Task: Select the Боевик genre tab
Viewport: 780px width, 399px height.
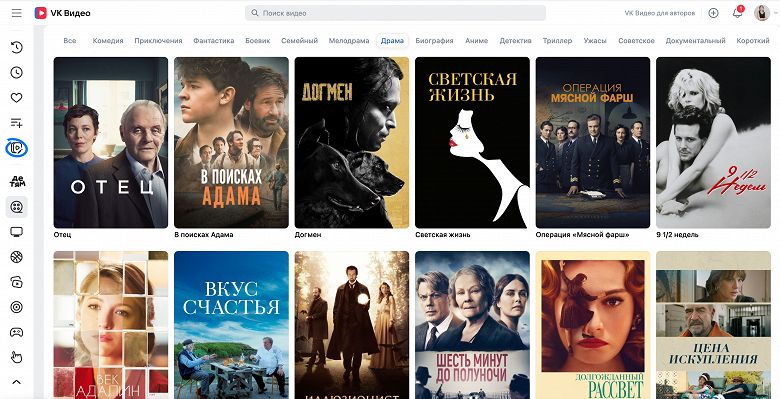Action: [x=258, y=41]
